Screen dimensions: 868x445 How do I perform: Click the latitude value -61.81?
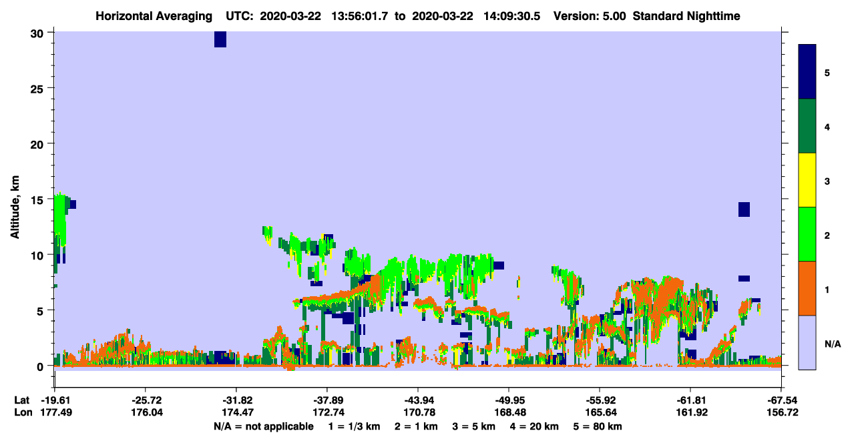click(690, 400)
